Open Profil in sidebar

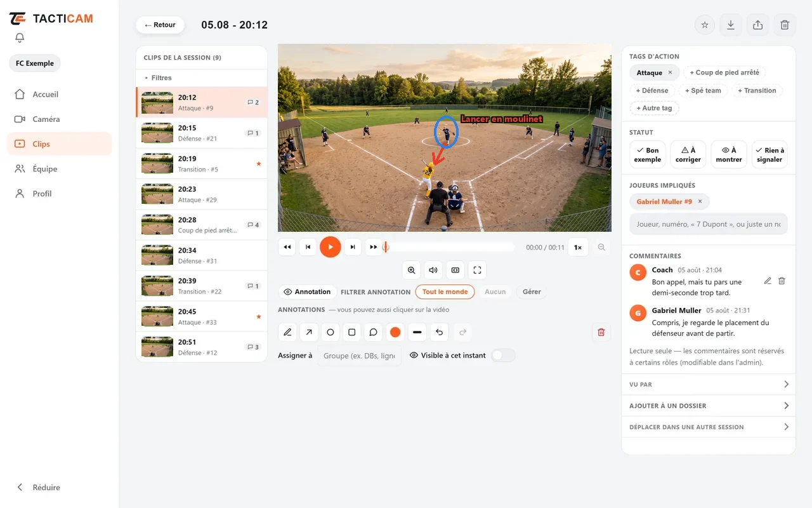pos(60,193)
